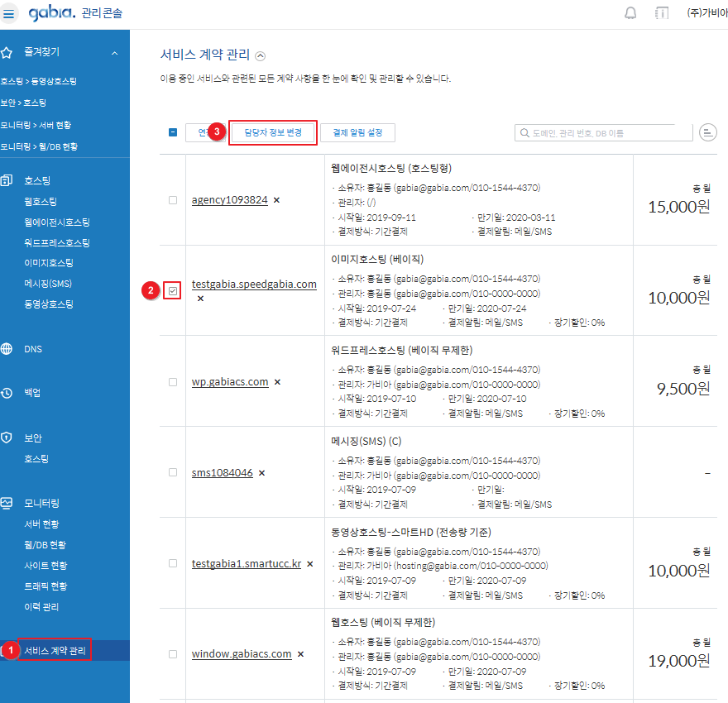Image resolution: width=728 pixels, height=703 pixels.
Task: Open the round filter list icon
Action: tap(707, 132)
